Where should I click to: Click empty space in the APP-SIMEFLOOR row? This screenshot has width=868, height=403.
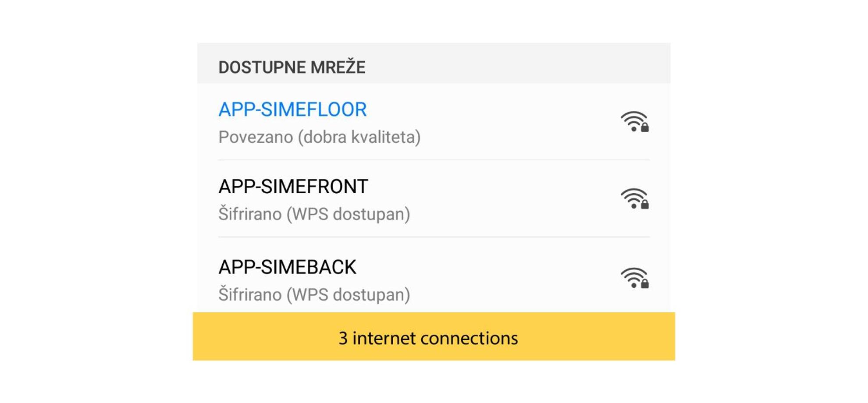click(517, 122)
